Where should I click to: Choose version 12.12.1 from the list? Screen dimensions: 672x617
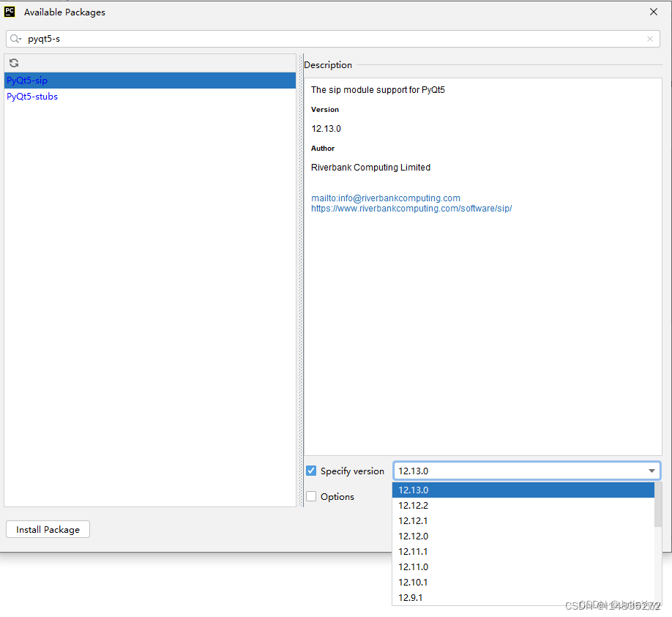(x=523, y=520)
